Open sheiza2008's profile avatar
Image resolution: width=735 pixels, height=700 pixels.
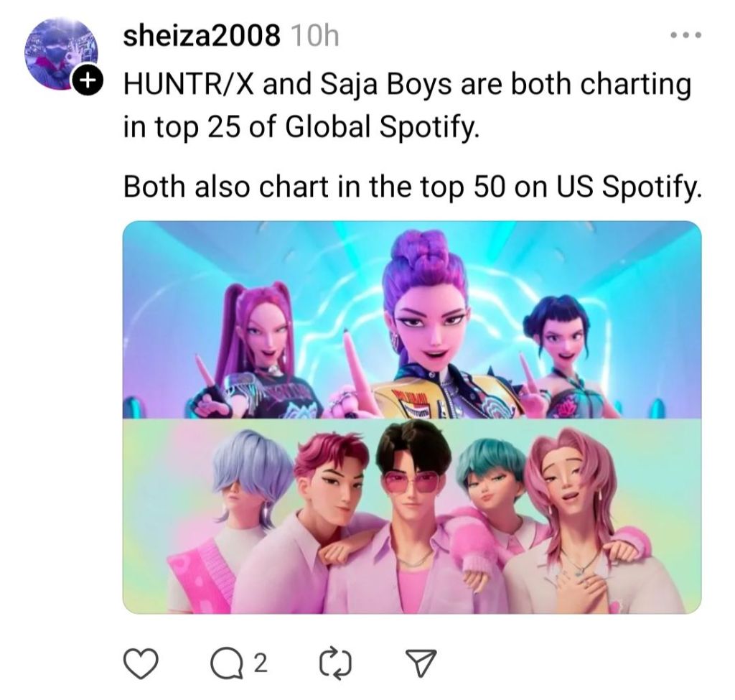tap(61, 53)
